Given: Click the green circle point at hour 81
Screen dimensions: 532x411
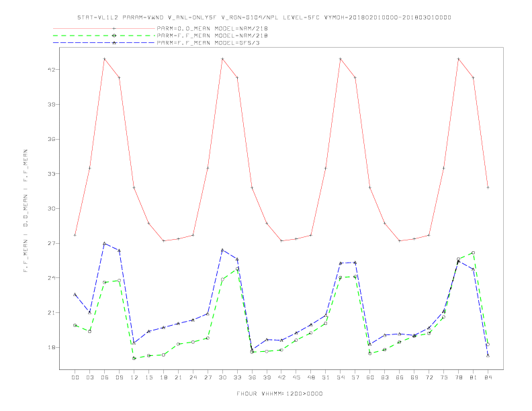Looking at the screenshot, I should tap(473, 253).
